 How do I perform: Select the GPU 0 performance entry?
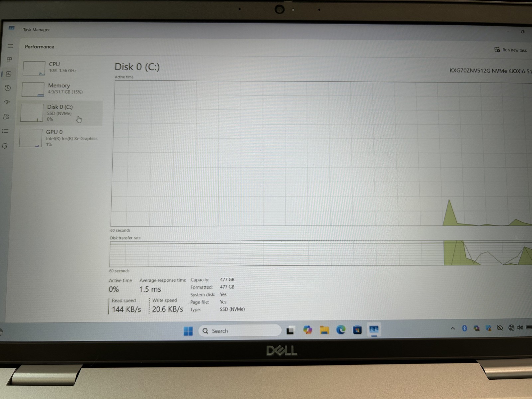60,138
